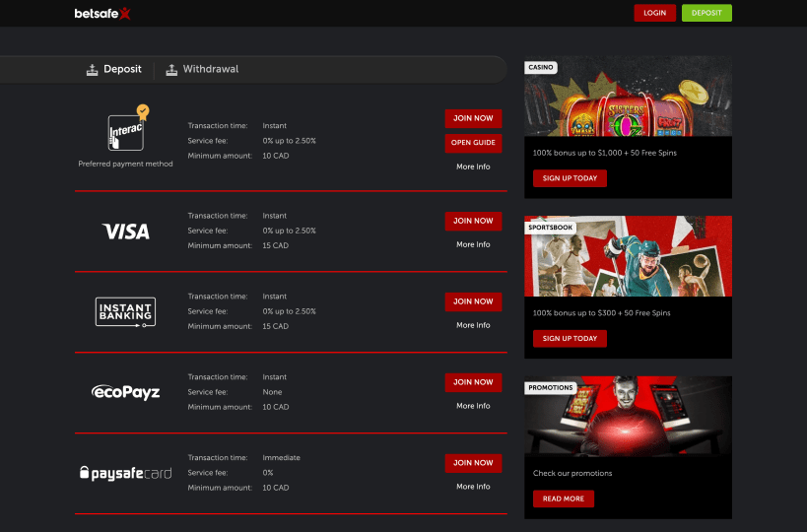Click the Withdrawal tab icon
The height and width of the screenshot is (532, 807).
[x=171, y=70]
